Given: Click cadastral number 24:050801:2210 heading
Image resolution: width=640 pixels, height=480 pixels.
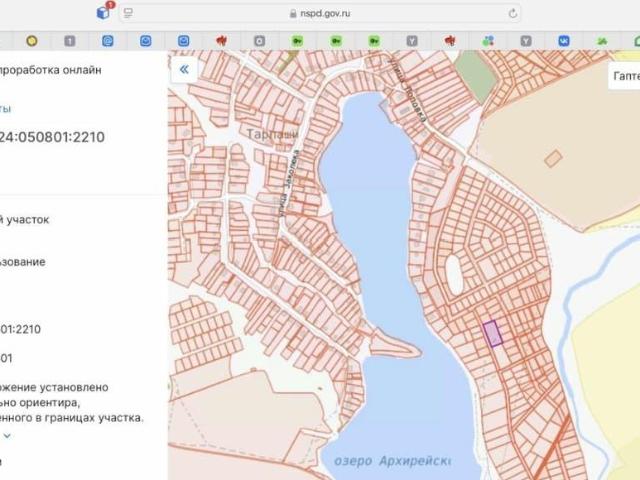Looking at the screenshot, I should (x=52, y=137).
